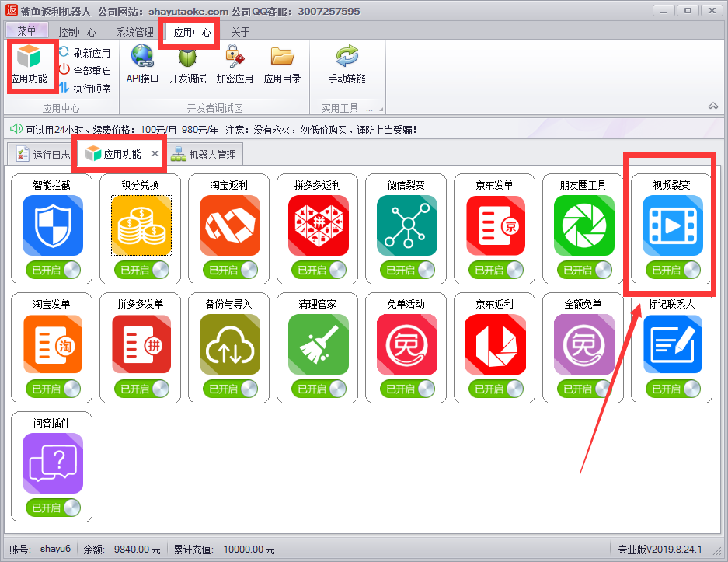
Task: Open the 京东发单 app icon
Action: 496,225
